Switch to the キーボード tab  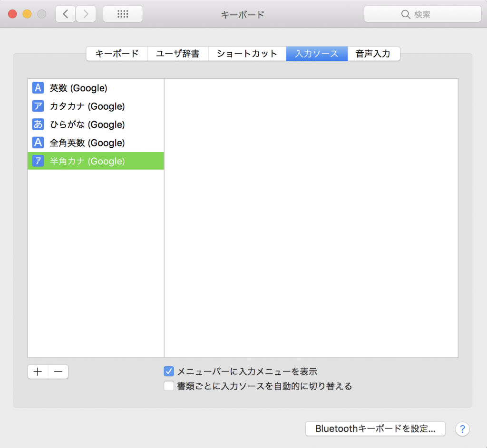pyautogui.click(x=117, y=54)
